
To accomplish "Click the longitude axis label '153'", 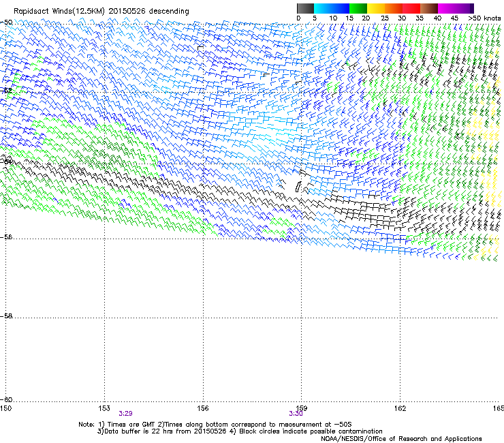I will point(104,408).
